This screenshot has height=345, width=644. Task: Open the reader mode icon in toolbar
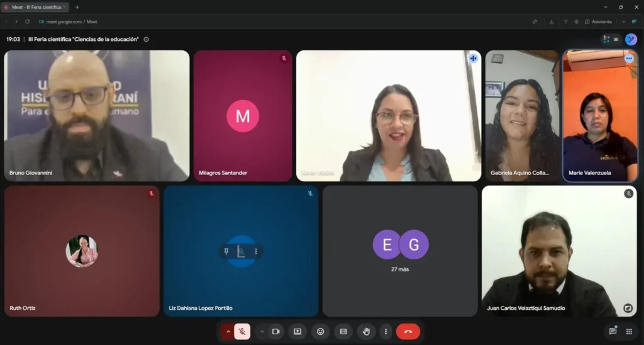point(565,22)
